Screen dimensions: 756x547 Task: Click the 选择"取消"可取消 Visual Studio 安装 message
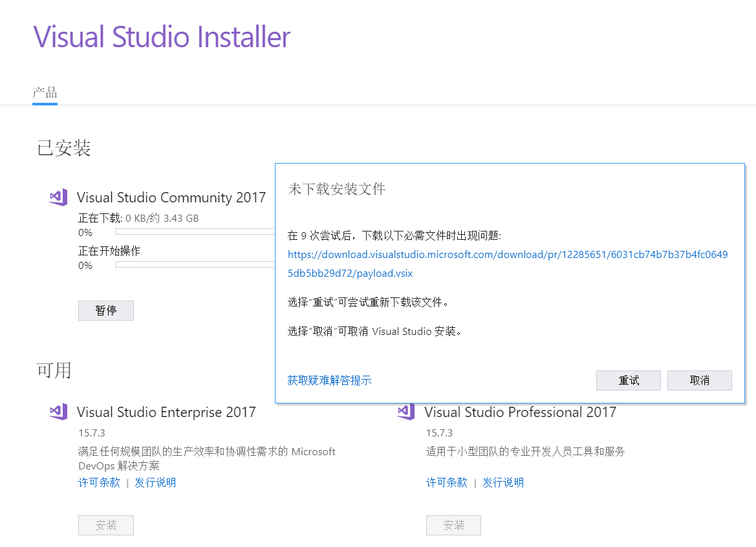pyautogui.click(x=374, y=331)
